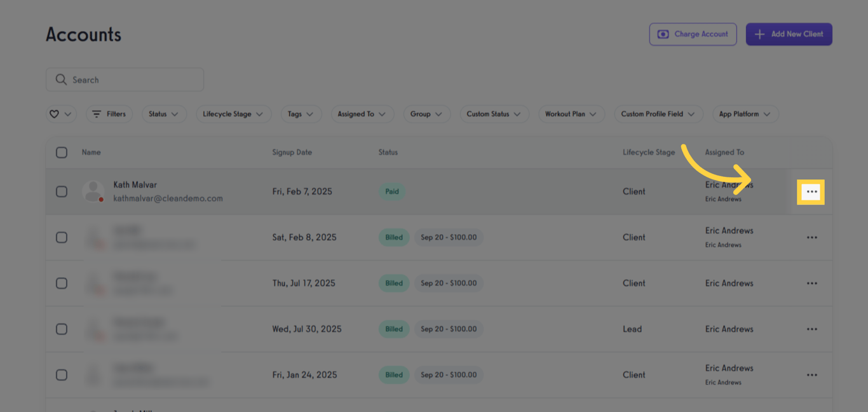Check the box for Kath Malvar
Viewport: 868px width, 412px height.
point(62,191)
